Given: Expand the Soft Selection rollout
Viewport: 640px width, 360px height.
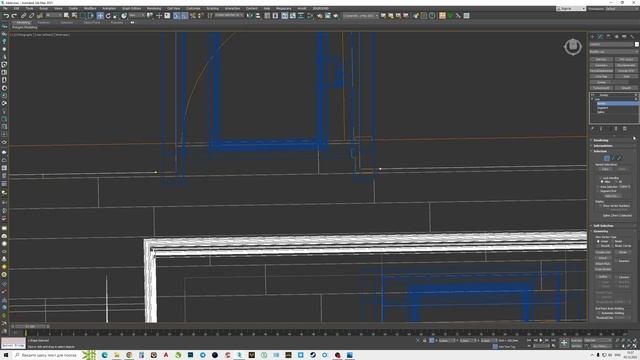Looking at the screenshot, I should [x=604, y=225].
